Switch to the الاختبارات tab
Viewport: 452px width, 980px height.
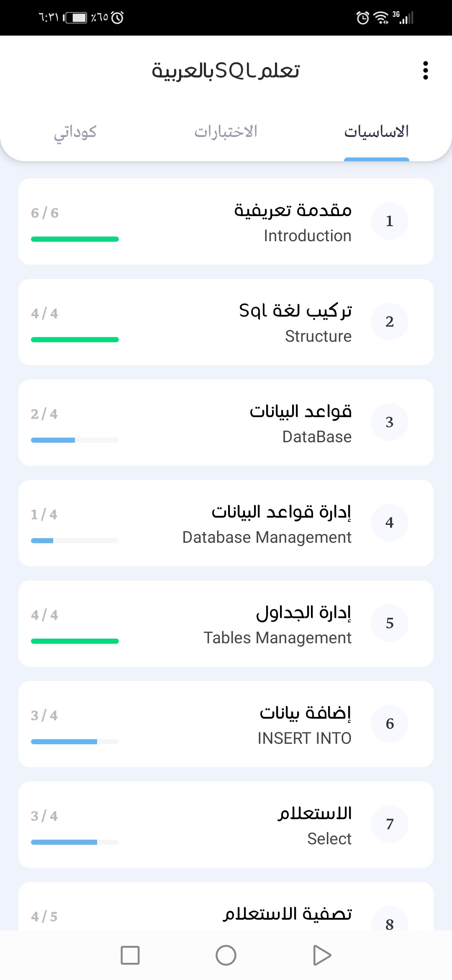click(x=226, y=132)
